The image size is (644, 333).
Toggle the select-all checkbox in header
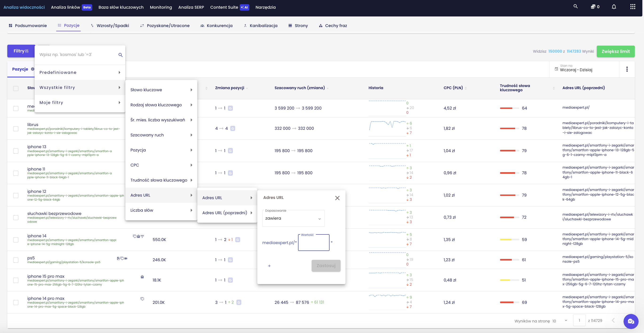(16, 88)
